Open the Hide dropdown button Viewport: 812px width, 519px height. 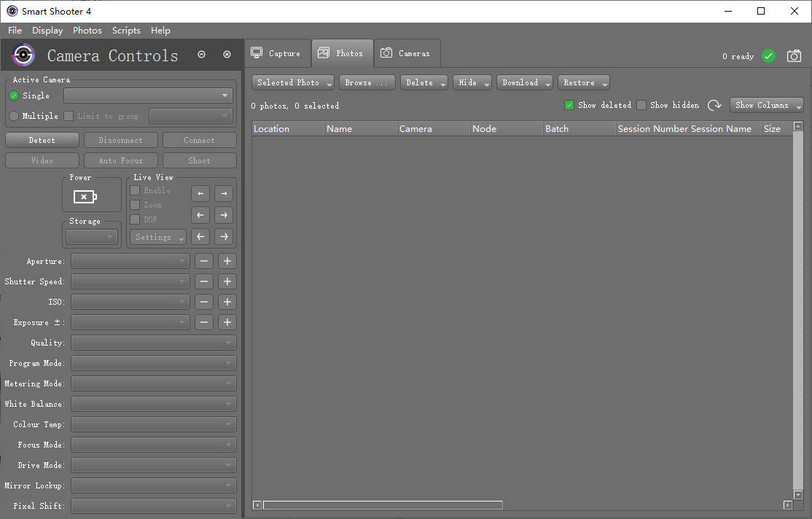(x=472, y=82)
